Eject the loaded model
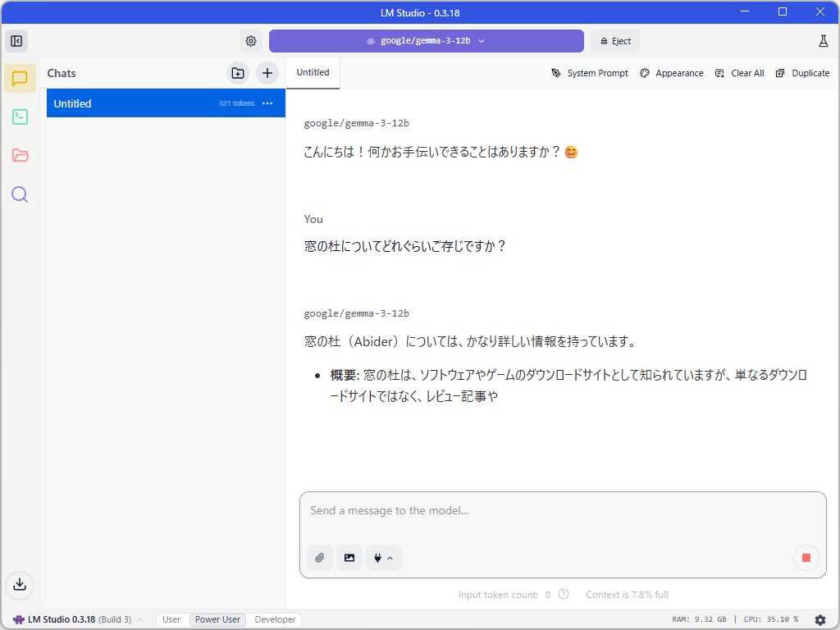The height and width of the screenshot is (630, 840). point(614,40)
